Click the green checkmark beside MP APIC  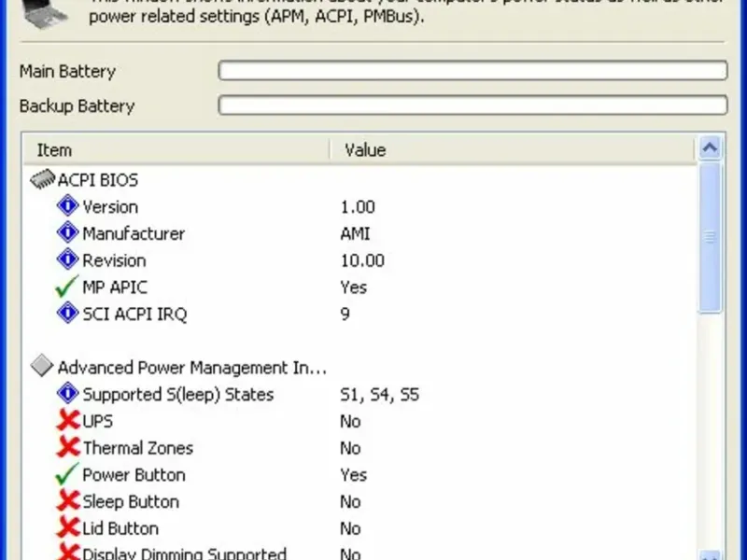tap(66, 287)
